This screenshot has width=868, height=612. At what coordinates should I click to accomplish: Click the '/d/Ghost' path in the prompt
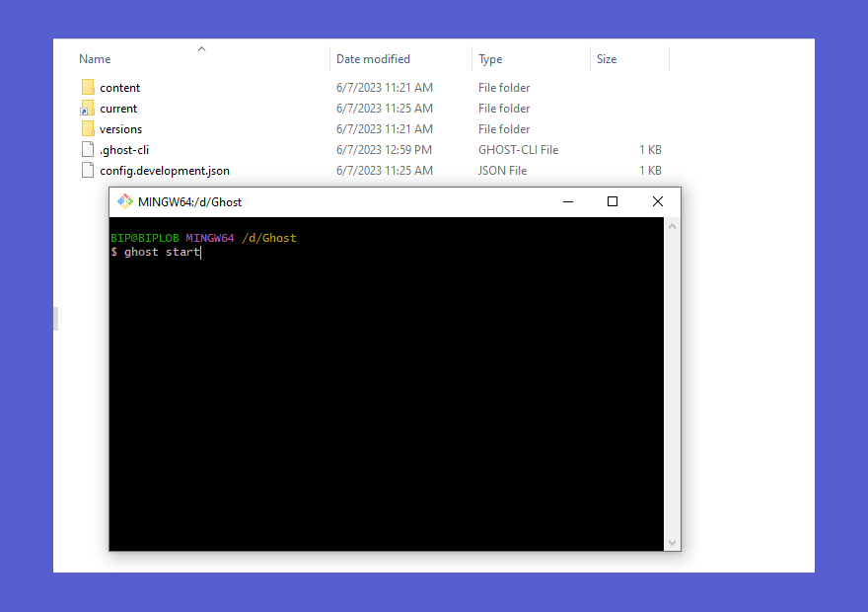click(269, 238)
